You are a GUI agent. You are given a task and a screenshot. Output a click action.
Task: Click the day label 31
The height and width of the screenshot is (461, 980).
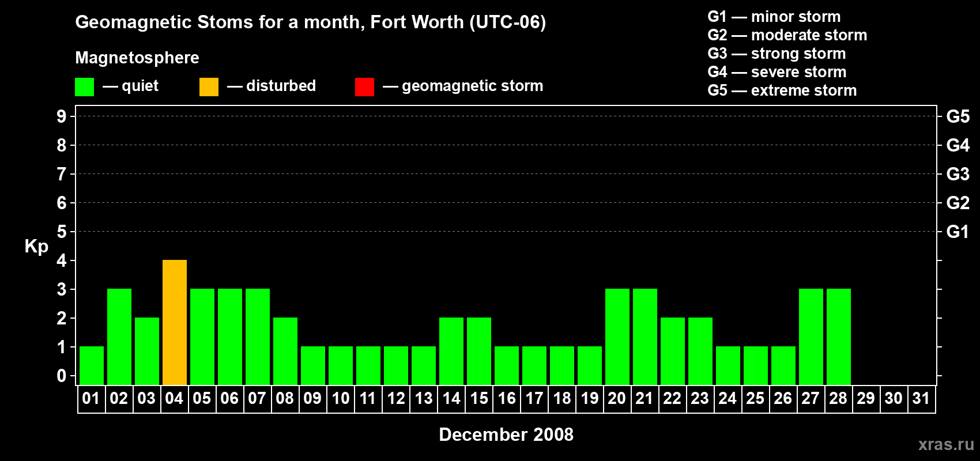[x=921, y=399]
